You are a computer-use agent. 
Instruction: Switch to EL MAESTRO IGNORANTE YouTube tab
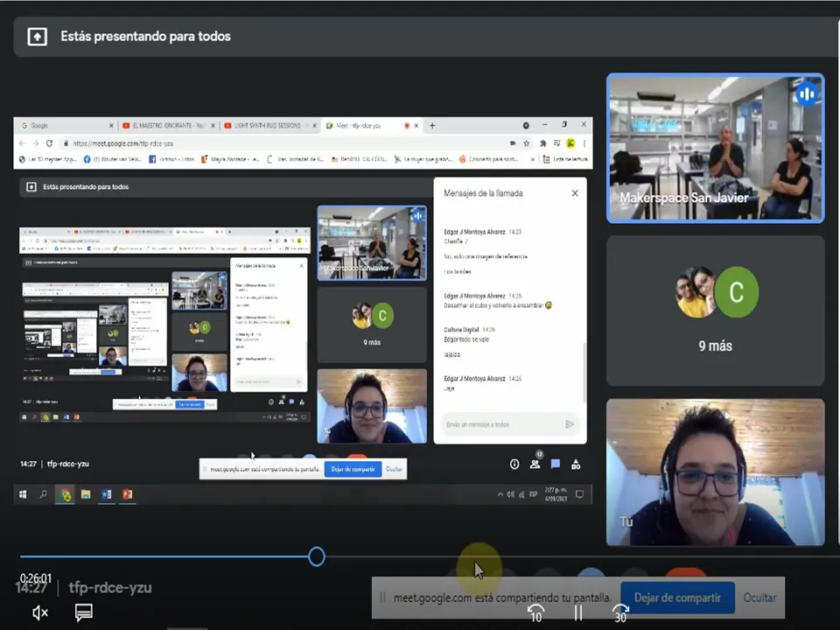(167, 125)
